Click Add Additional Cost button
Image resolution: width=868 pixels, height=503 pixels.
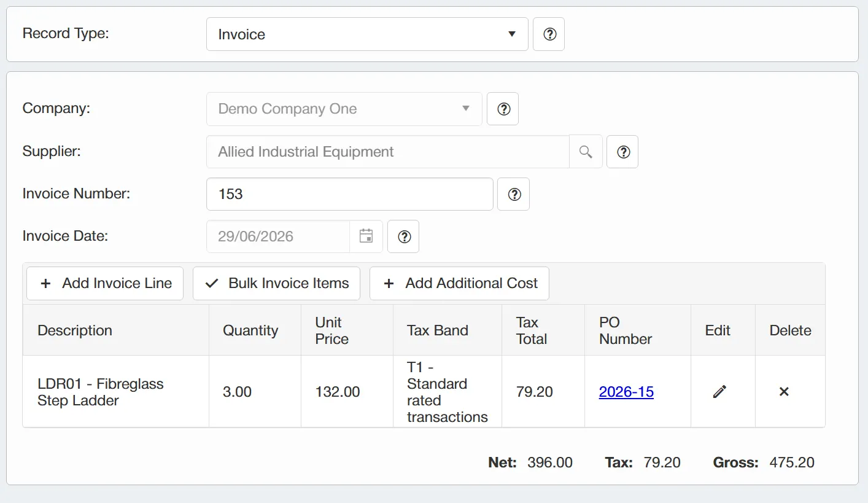click(x=459, y=283)
